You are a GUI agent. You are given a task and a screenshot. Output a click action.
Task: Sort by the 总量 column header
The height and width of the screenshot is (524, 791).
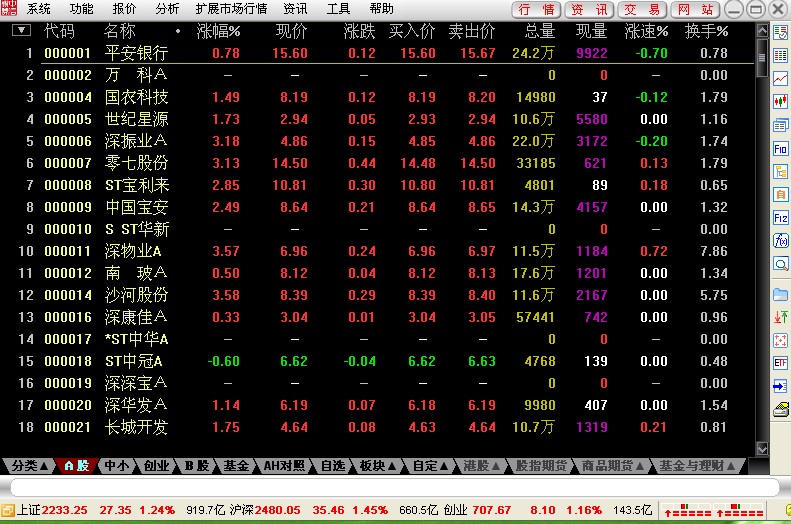540,31
